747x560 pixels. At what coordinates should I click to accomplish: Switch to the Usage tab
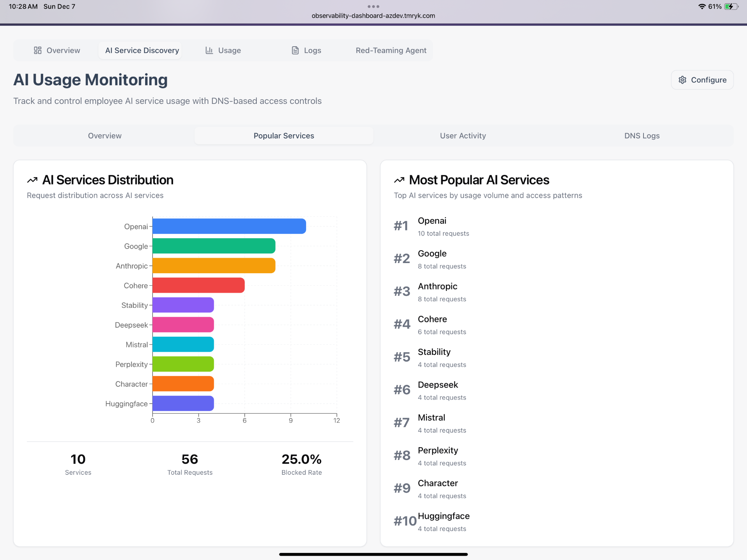(x=223, y=50)
